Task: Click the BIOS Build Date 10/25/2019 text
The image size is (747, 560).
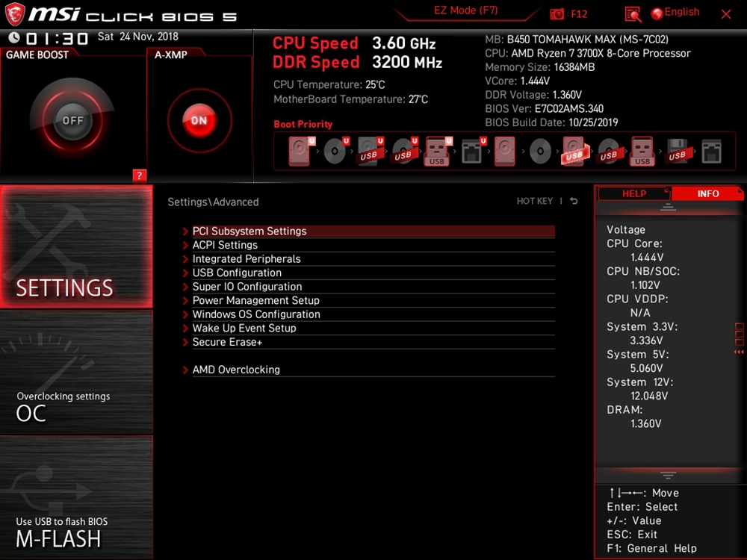Action: point(551,122)
